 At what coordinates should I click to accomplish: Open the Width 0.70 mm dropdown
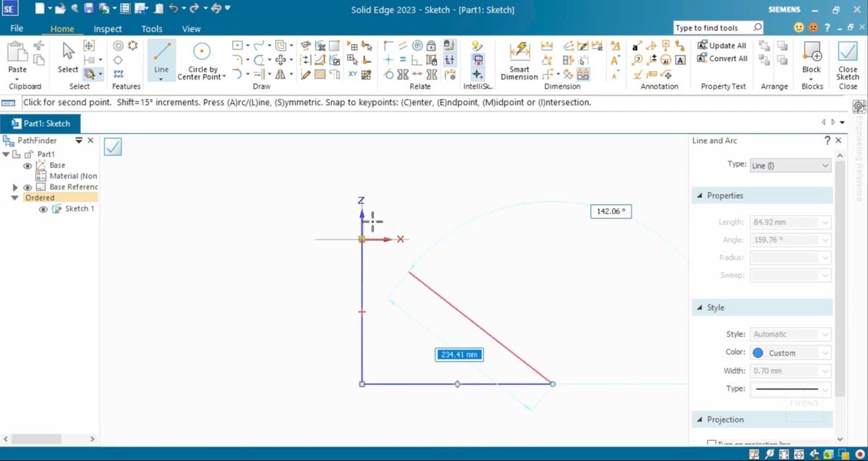tap(790, 371)
